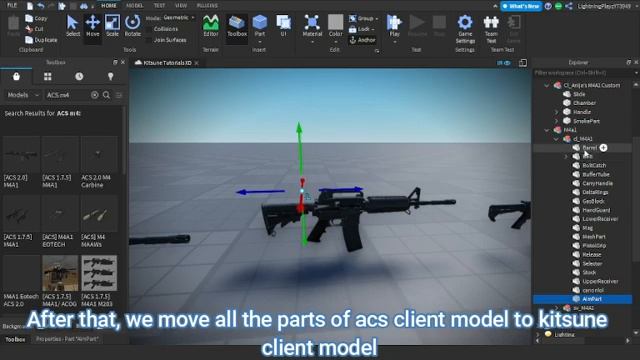Open the Toolbox marketplace tab

pyautogui.click(x=16, y=76)
